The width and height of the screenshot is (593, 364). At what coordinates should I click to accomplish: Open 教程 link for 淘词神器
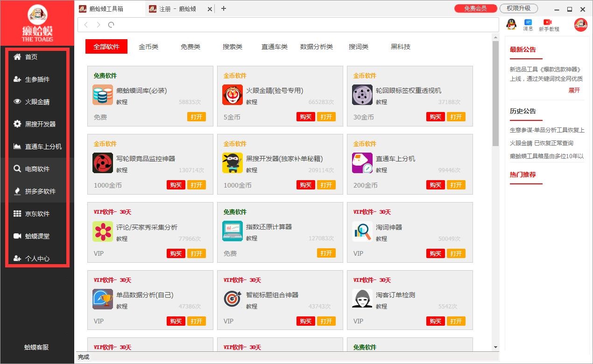click(x=381, y=238)
